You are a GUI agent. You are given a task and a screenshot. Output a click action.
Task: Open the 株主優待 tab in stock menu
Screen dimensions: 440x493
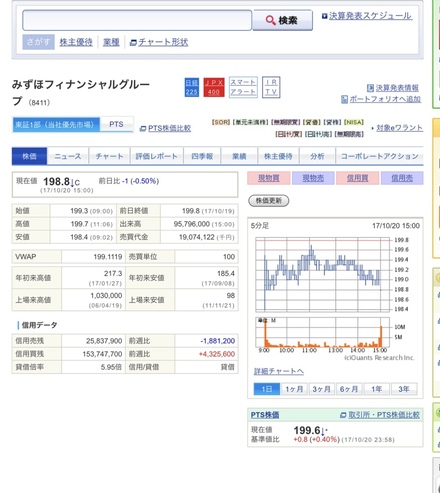click(278, 156)
